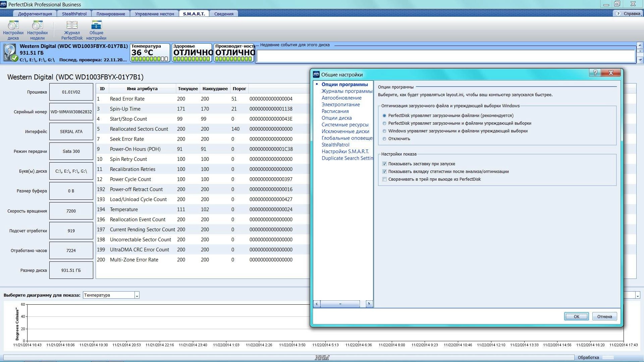Click the Обработка status bar entry

click(x=588, y=357)
